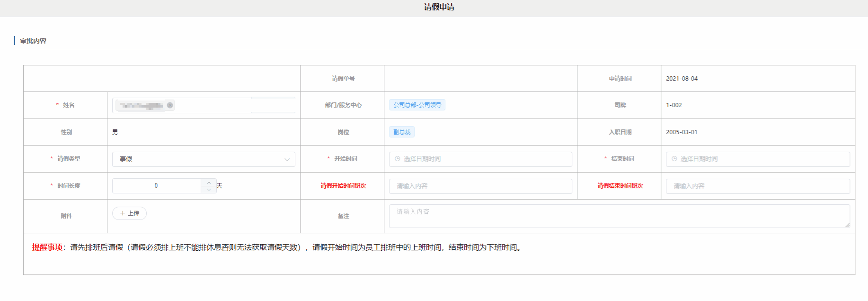Image resolution: width=868 pixels, height=301 pixels.
Task: Open the 请假类型 dropdown showing 事假
Action: (x=199, y=159)
